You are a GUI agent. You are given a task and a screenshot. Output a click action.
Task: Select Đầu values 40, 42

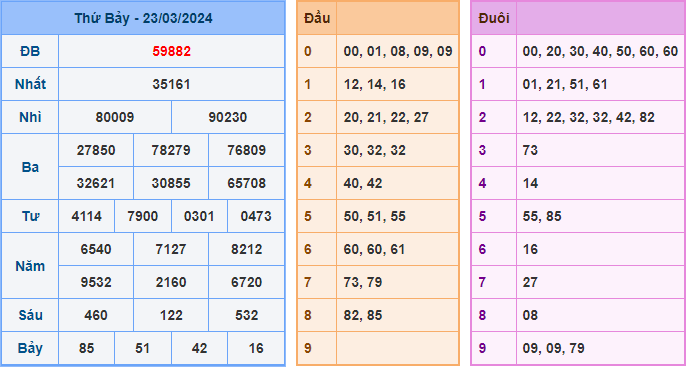coord(363,183)
